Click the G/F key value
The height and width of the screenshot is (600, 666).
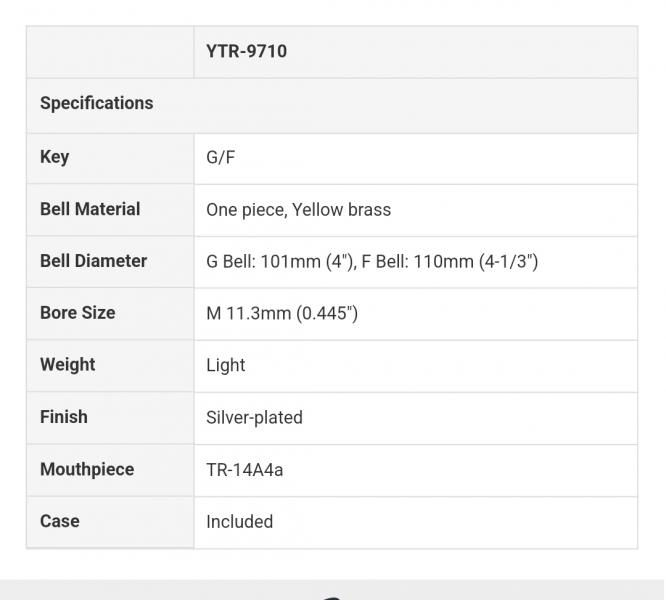click(221, 158)
